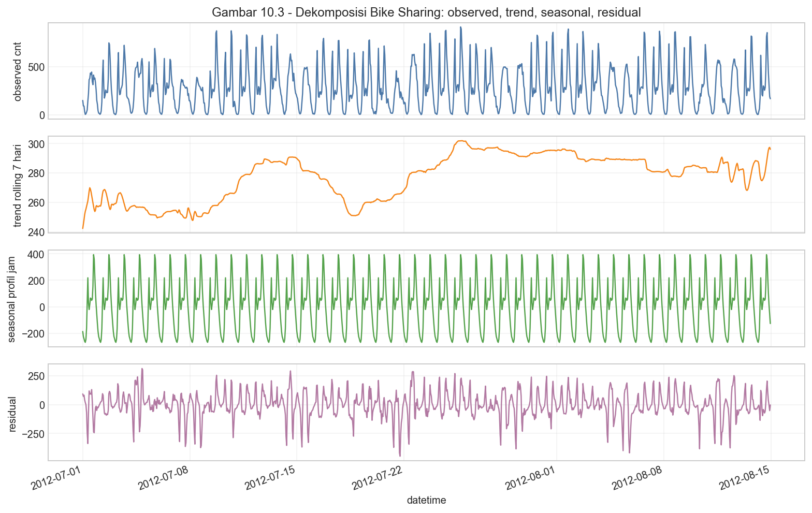Click the '2012-07-15' date tick label

point(269,478)
